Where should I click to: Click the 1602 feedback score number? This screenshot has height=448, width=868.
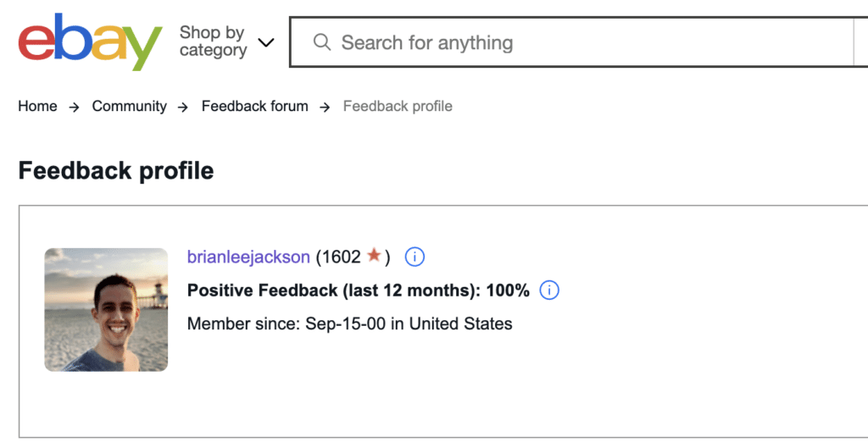click(x=342, y=257)
